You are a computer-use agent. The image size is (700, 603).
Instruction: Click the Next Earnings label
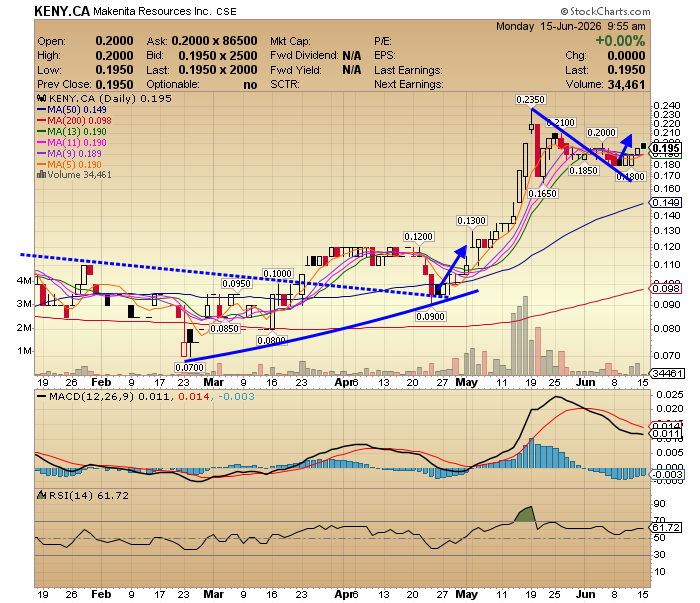(x=408, y=84)
